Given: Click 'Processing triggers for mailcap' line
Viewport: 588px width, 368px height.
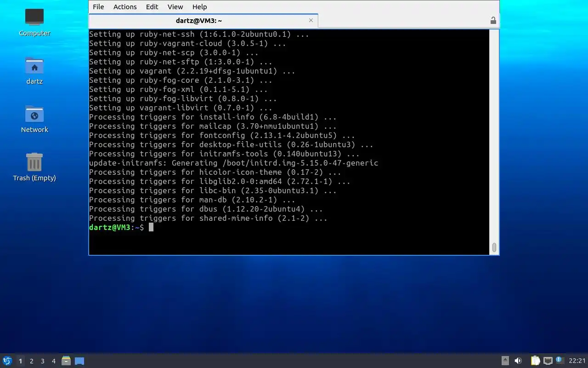Looking at the screenshot, I should pos(213,126).
